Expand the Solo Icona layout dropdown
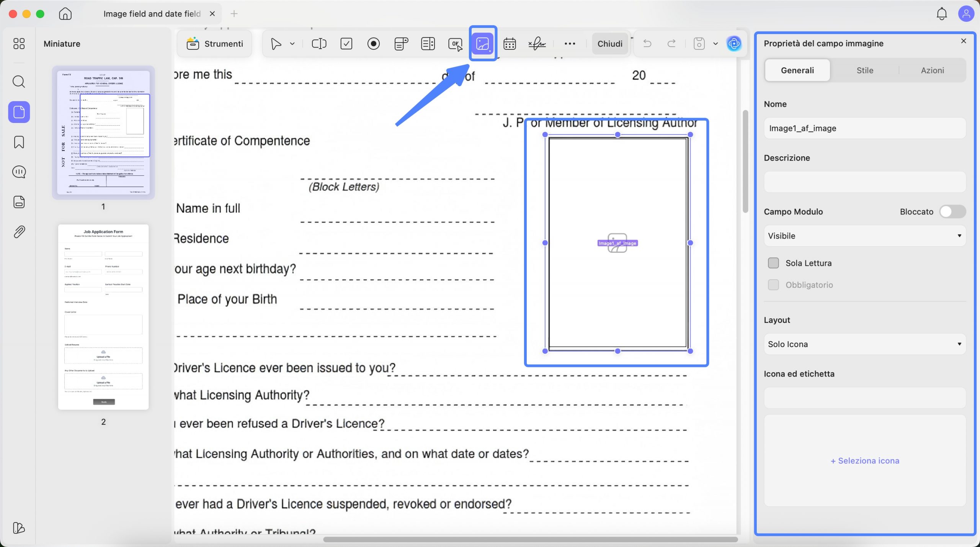The width and height of the screenshot is (980, 547). coord(865,344)
